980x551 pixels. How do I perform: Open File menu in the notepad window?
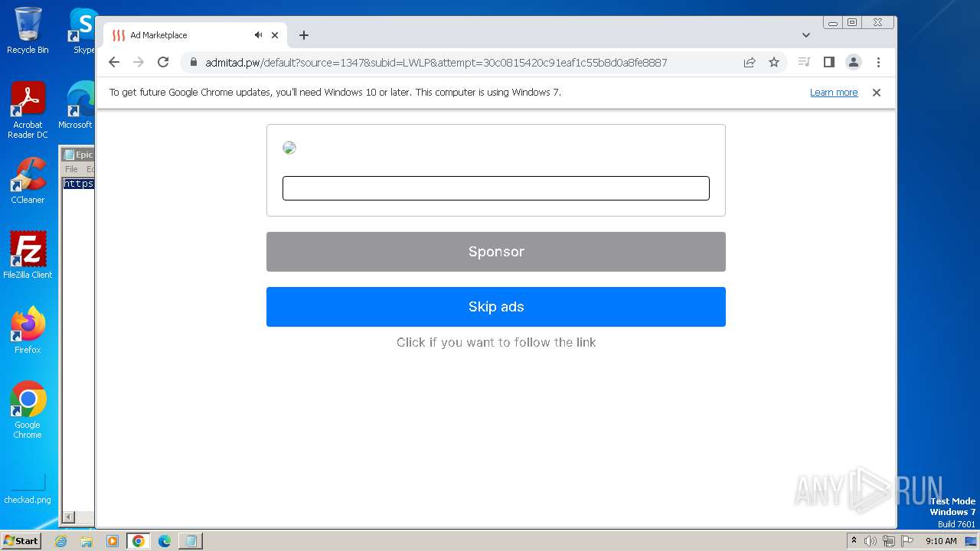click(x=71, y=169)
